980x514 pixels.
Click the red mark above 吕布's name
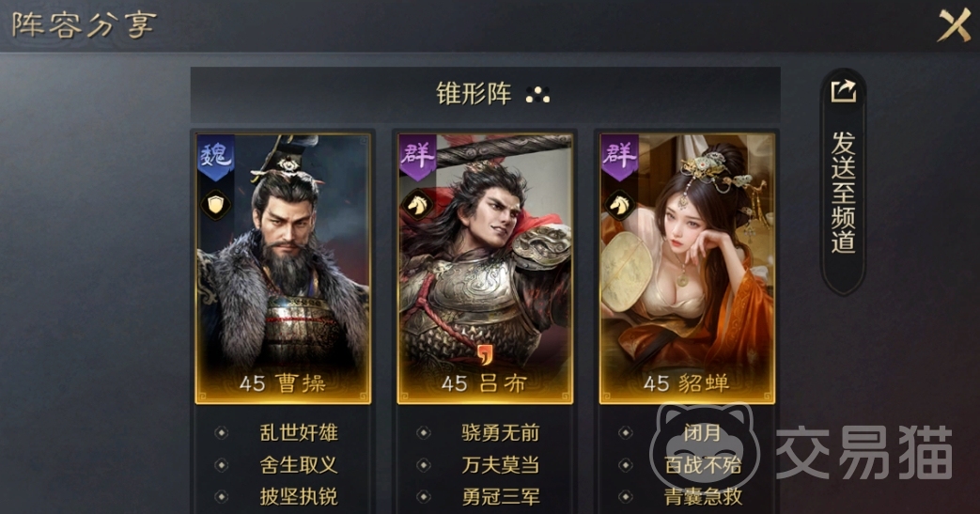coord(485,354)
